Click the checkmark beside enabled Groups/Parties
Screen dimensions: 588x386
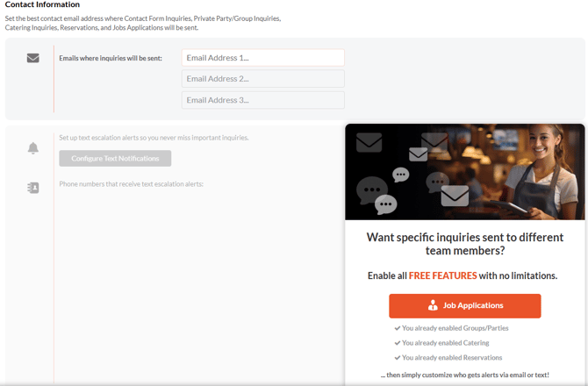click(398, 328)
